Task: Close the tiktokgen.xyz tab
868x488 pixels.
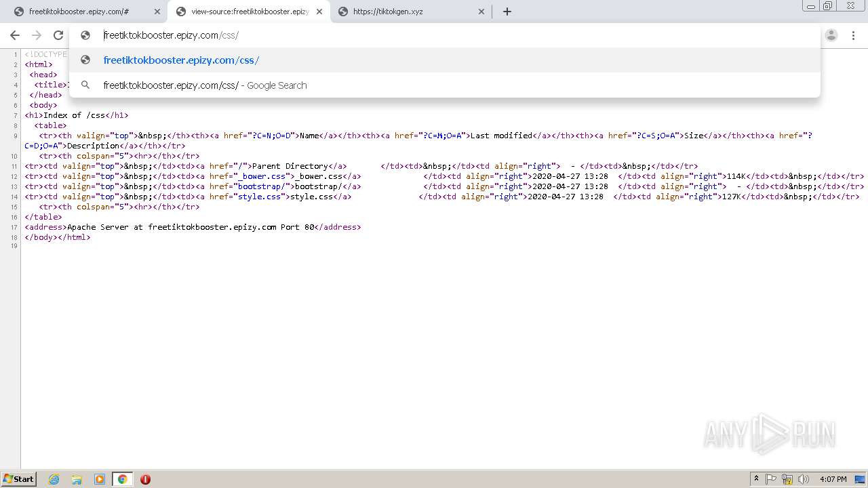Action: click(x=481, y=12)
